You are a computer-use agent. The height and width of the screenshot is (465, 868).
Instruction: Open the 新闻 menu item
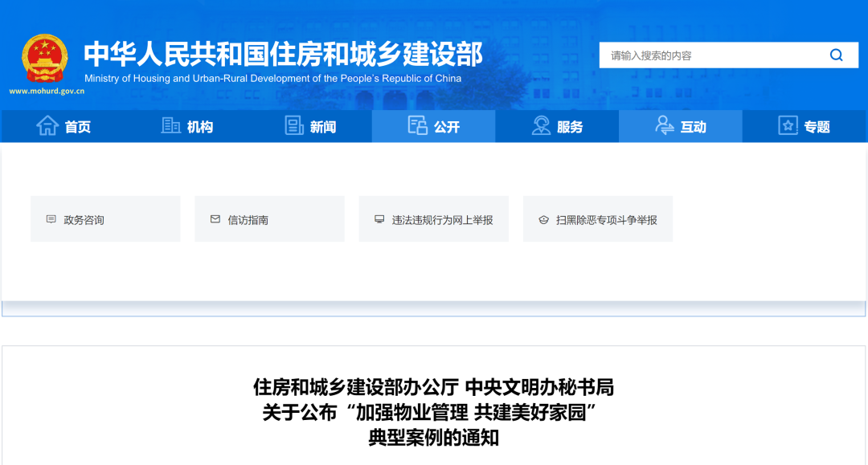pos(310,126)
